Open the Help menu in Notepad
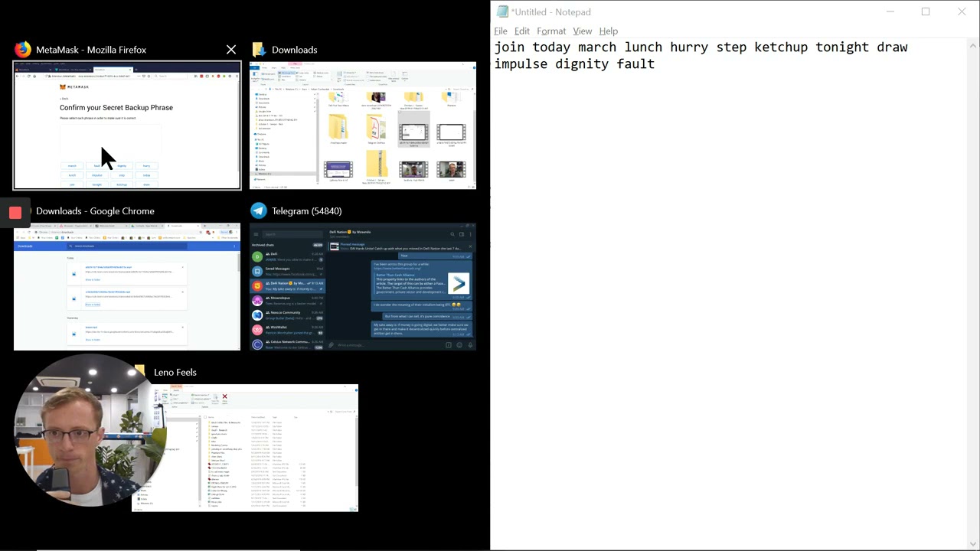Viewport: 980px width, 551px height. click(x=609, y=31)
